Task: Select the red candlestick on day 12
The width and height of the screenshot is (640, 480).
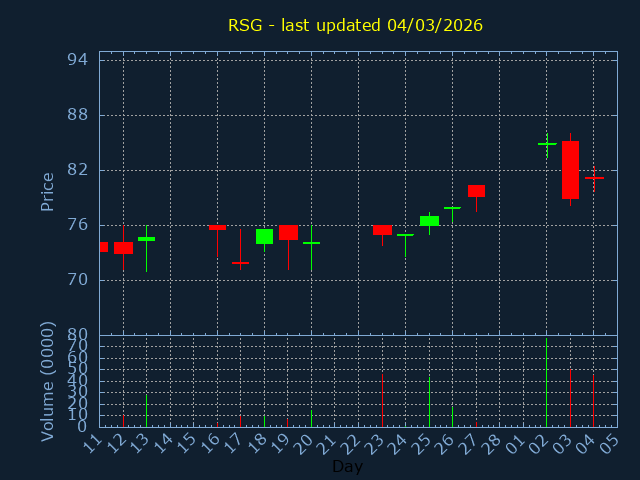Action: point(123,248)
